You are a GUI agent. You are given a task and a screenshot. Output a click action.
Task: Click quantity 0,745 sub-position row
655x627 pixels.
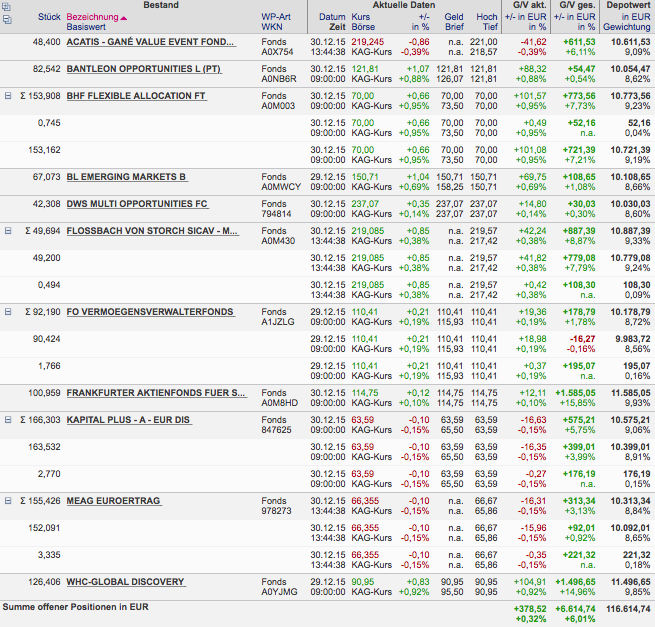click(328, 128)
